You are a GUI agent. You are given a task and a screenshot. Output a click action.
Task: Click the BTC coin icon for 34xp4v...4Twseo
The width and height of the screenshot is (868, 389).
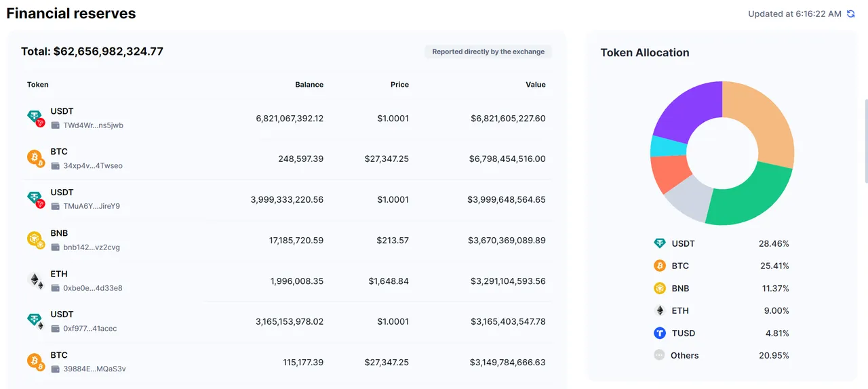tap(35, 159)
